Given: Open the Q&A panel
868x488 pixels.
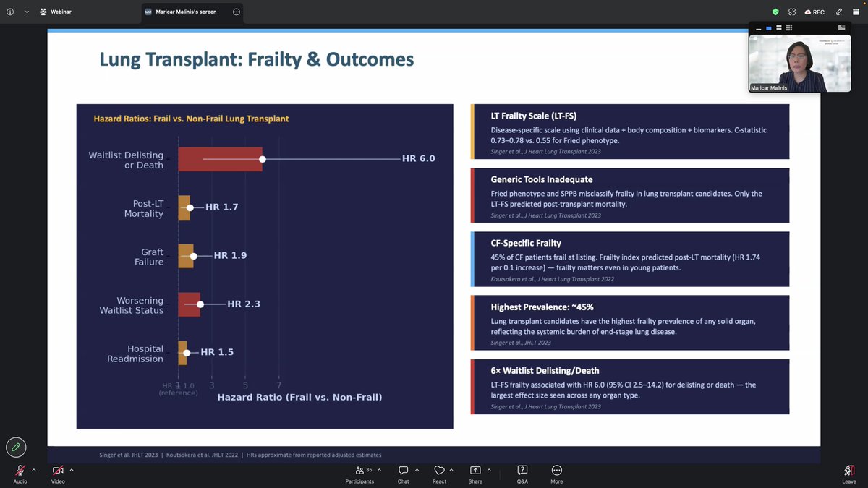Looking at the screenshot, I should (522, 474).
